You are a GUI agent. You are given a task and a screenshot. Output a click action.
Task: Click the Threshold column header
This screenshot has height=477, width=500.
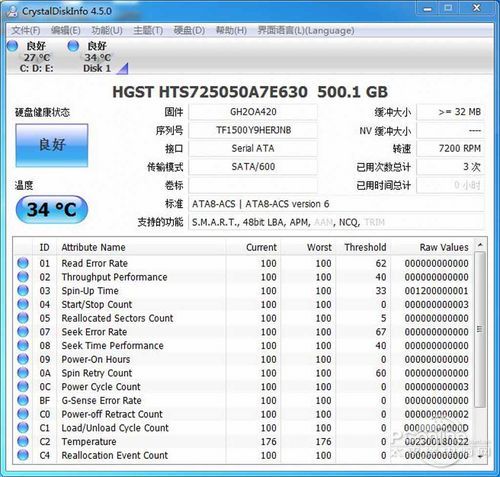363,247
